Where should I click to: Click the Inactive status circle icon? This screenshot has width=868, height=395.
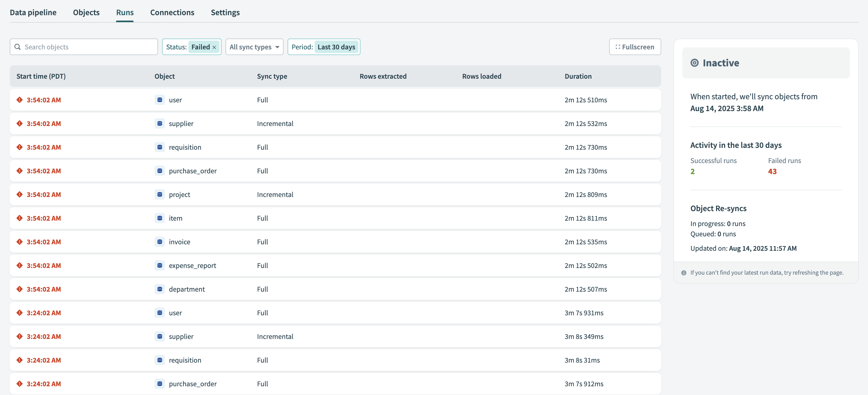[x=694, y=63]
